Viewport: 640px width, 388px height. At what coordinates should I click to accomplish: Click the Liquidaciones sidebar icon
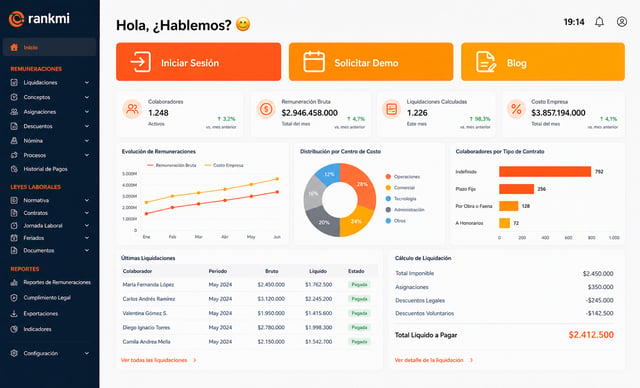[14, 82]
